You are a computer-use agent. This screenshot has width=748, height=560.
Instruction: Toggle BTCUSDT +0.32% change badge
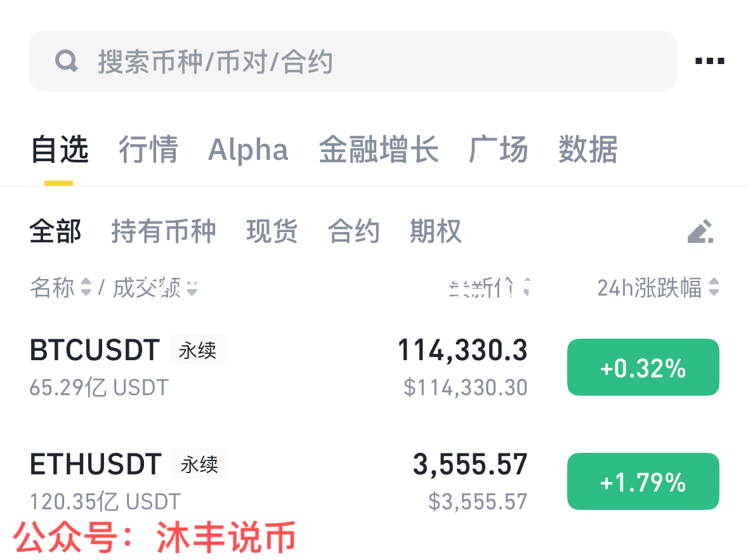[643, 368]
